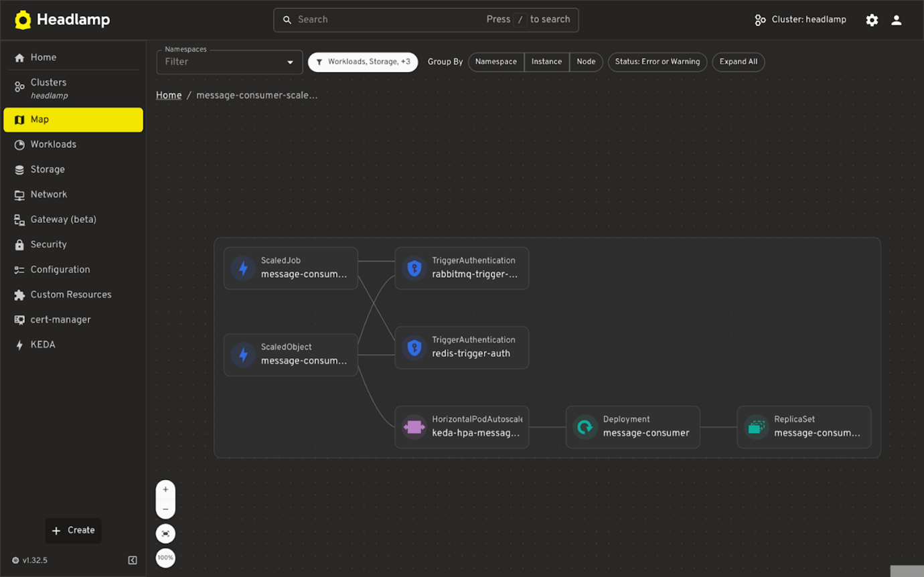The width and height of the screenshot is (924, 577).
Task: Open the user account icon
Action: click(x=897, y=20)
